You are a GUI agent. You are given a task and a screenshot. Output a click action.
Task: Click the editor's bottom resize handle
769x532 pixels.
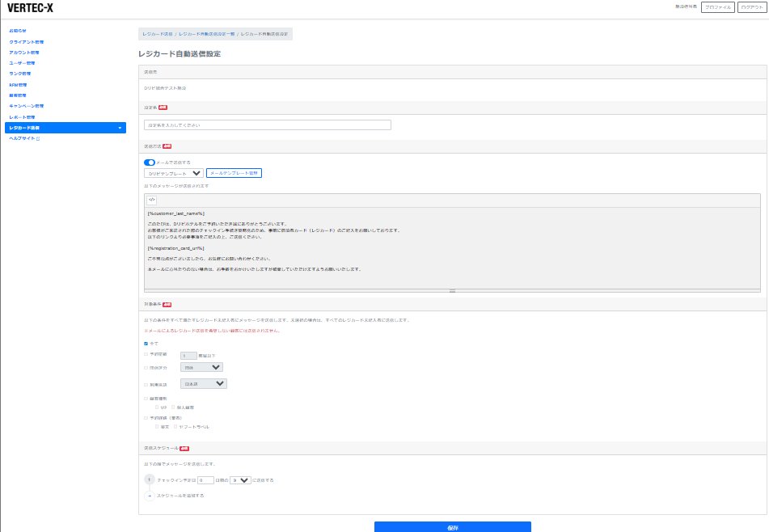tap(452, 291)
